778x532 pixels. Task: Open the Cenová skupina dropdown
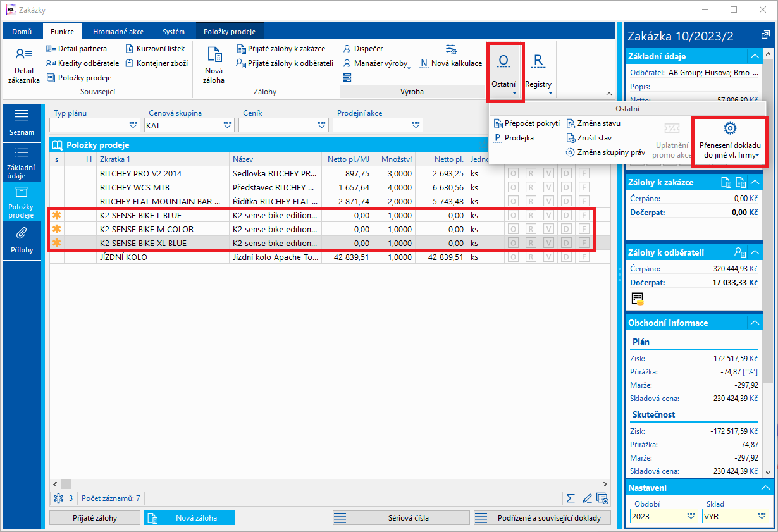click(228, 125)
